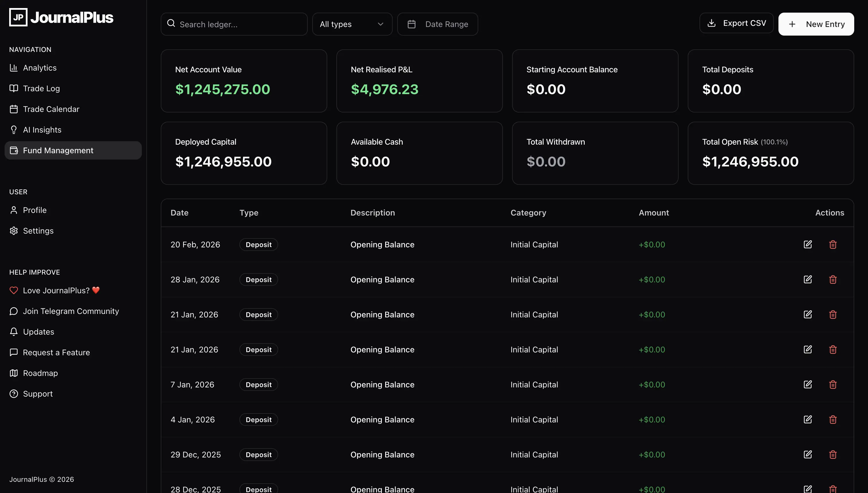The width and height of the screenshot is (868, 493).
Task: Click the Export CSV button
Action: 736,23
